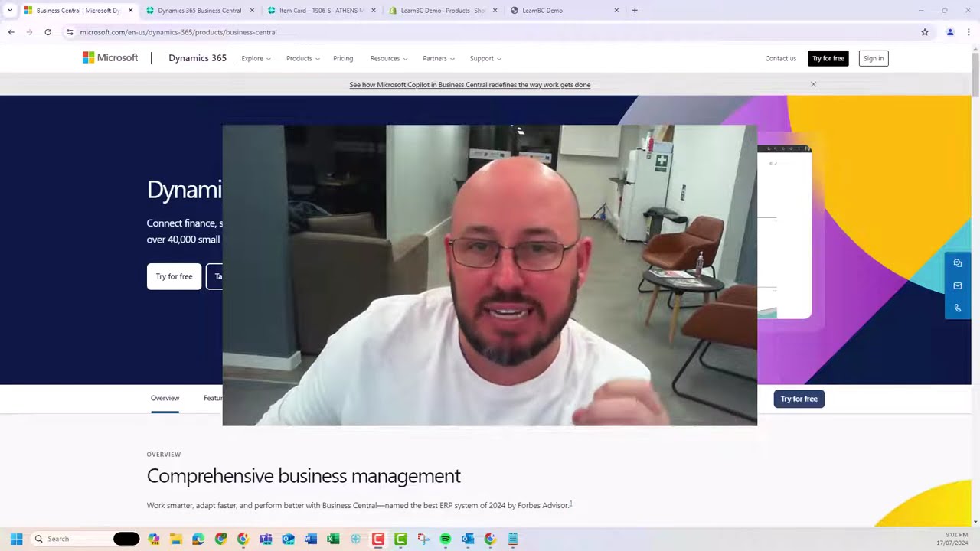Open the Windows Start menu

16,539
